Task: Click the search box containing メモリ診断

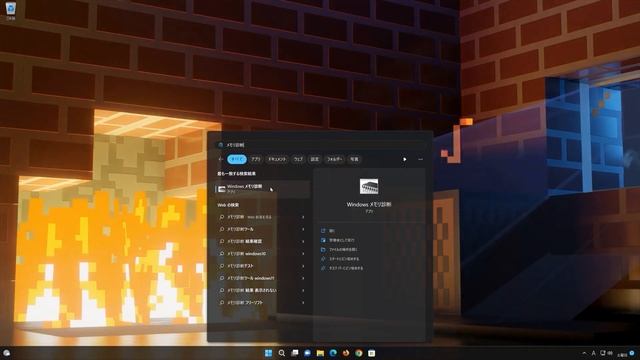Action: 320,145
